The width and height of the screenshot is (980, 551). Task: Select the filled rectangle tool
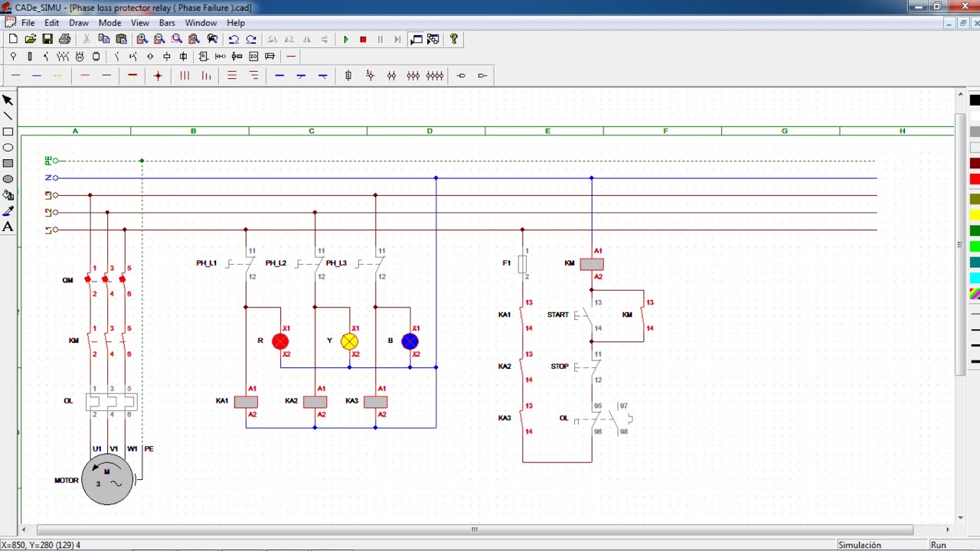pos(8,163)
